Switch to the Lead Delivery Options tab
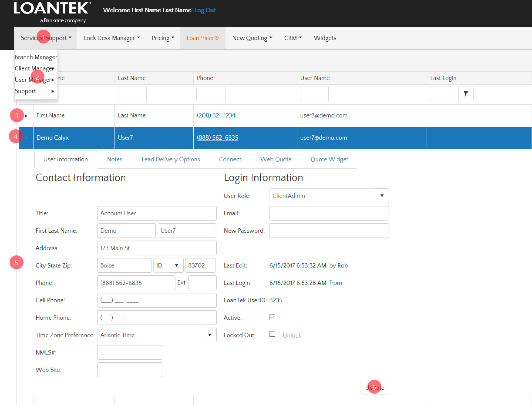532x405 pixels. click(x=171, y=159)
